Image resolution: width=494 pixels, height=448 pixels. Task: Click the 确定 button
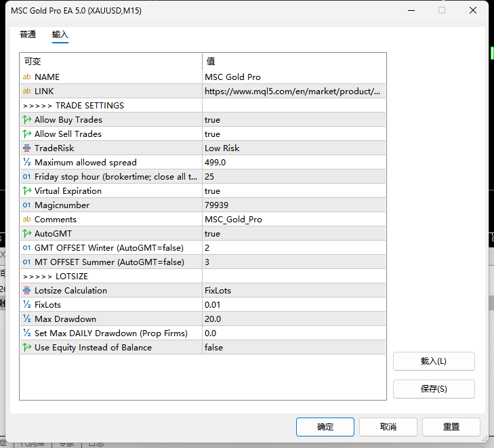[x=325, y=427]
